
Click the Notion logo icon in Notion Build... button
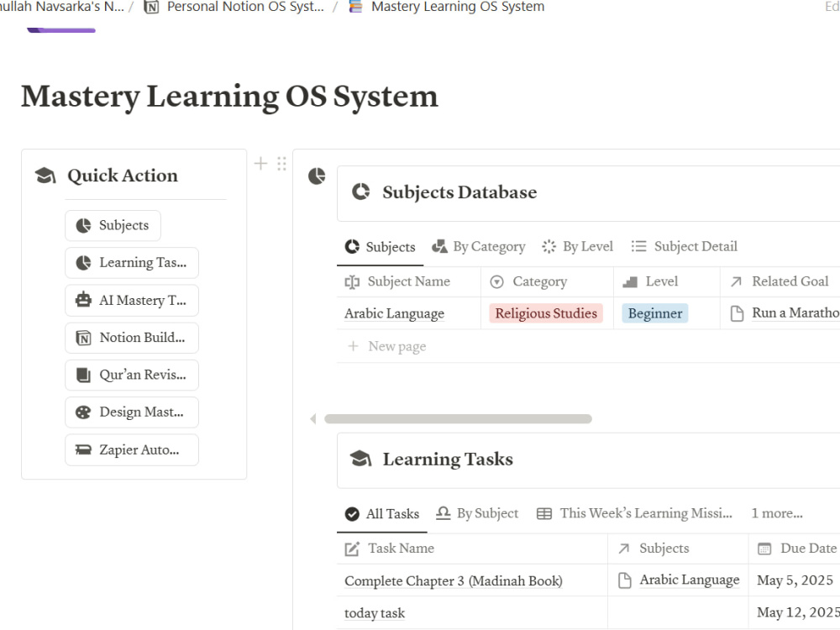coord(83,338)
